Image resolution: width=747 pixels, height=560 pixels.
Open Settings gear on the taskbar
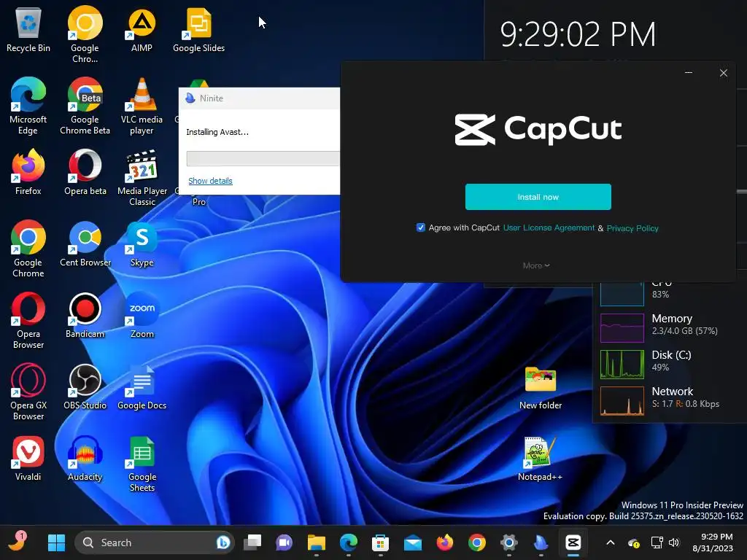click(508, 542)
